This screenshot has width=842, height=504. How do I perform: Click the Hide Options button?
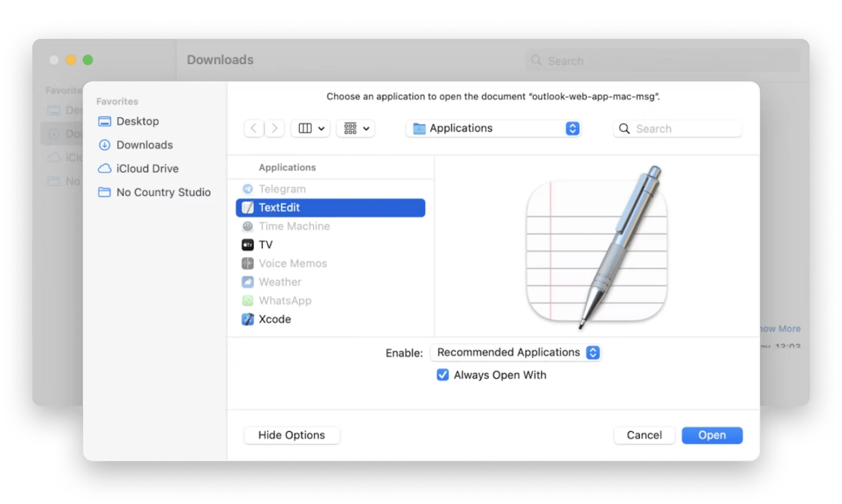[291, 435]
